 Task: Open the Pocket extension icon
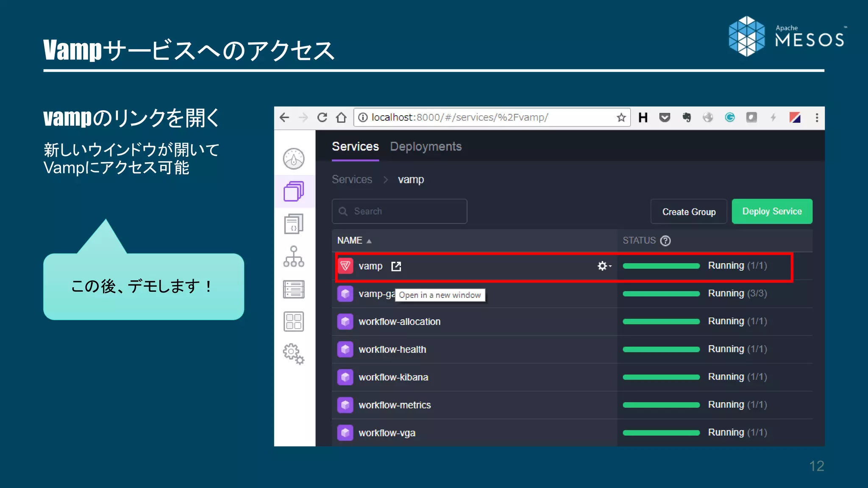[x=665, y=117]
